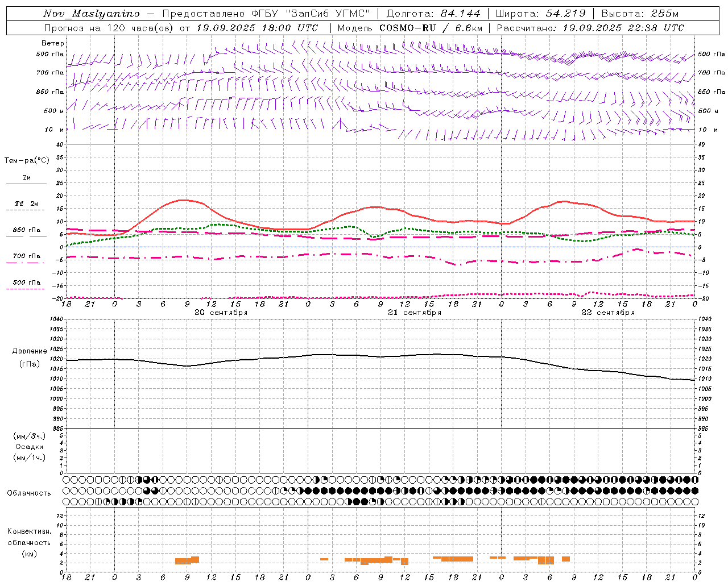Click the "Ветер" wind panel label
Viewport: 728px width, 582px height.
pos(53,43)
